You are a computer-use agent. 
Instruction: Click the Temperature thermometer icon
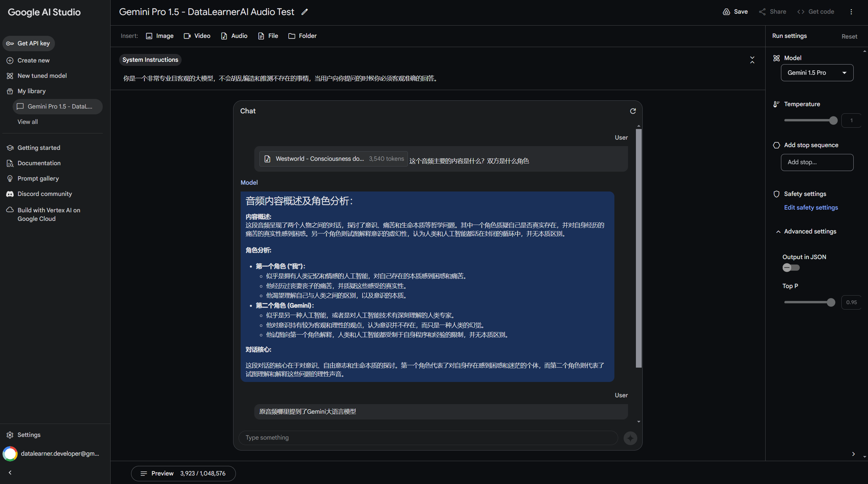point(776,104)
